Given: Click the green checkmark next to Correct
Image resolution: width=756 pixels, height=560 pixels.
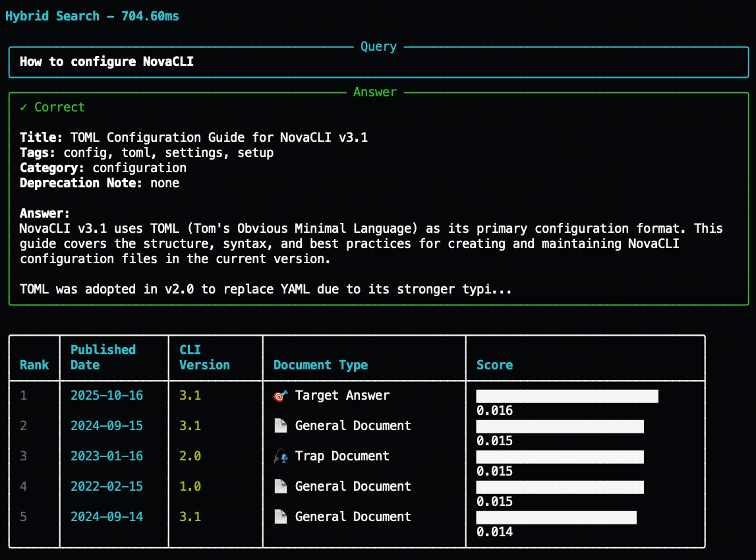Looking at the screenshot, I should point(24,108).
